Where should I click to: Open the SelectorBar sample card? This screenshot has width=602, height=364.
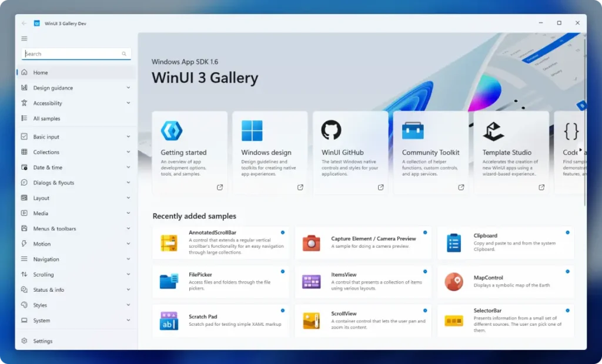[x=506, y=321]
